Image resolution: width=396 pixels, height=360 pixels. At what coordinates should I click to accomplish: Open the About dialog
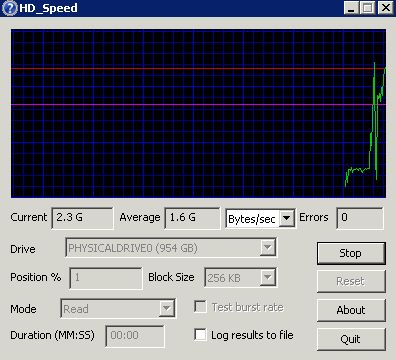351,310
